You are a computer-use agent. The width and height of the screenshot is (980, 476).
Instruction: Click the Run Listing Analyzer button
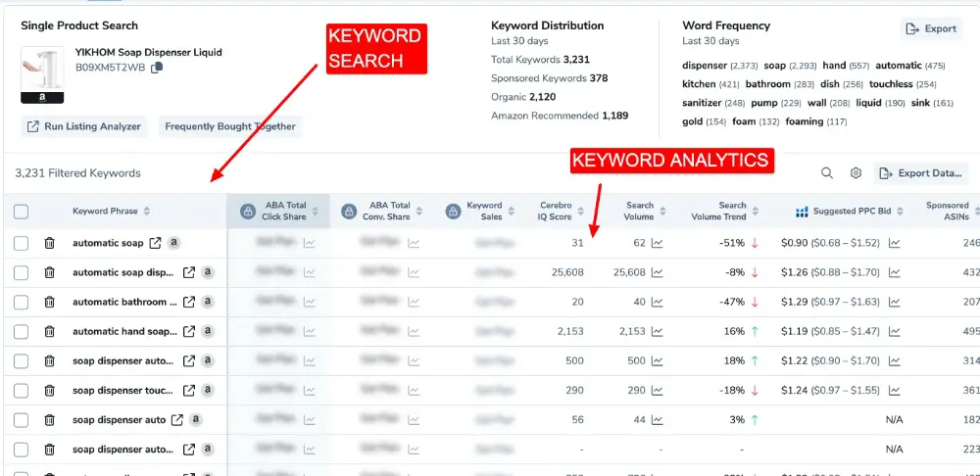[84, 126]
